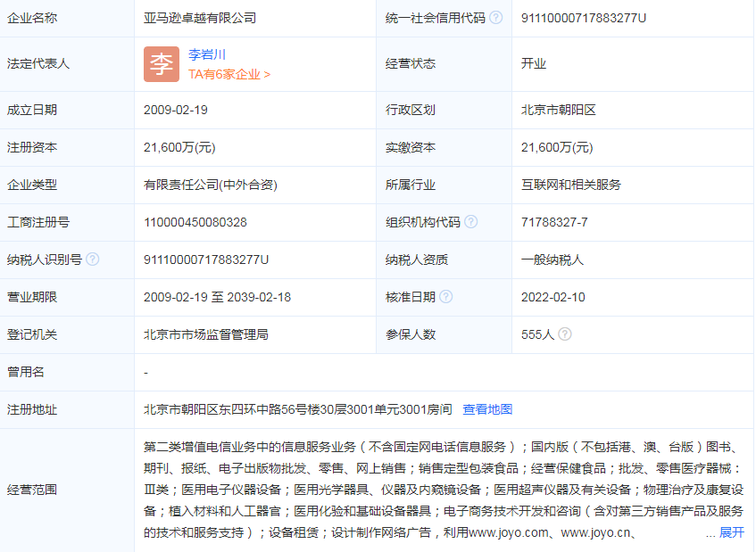
Task: Click 北京市朝阳区 district value
Action: point(559,110)
